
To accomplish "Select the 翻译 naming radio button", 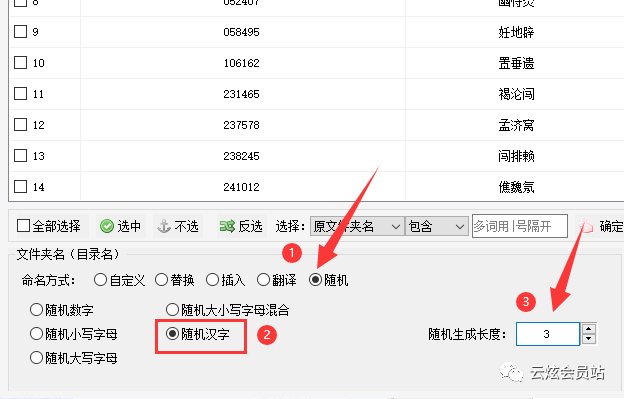I will pos(263,280).
